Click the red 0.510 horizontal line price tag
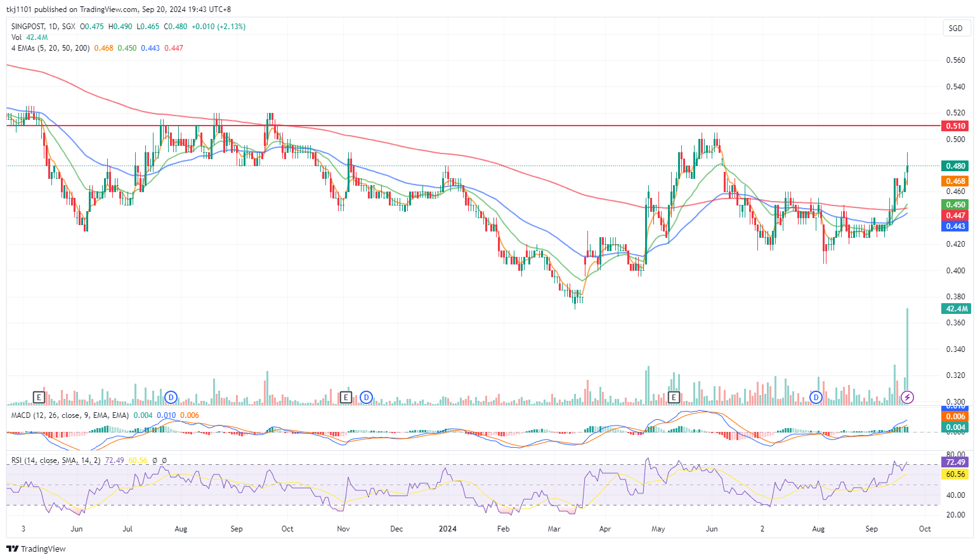 (x=955, y=126)
